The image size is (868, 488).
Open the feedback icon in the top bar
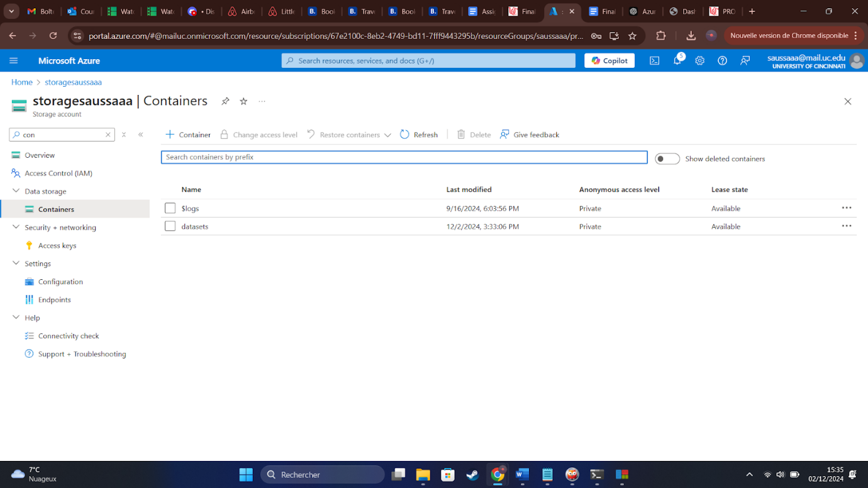[x=745, y=61]
